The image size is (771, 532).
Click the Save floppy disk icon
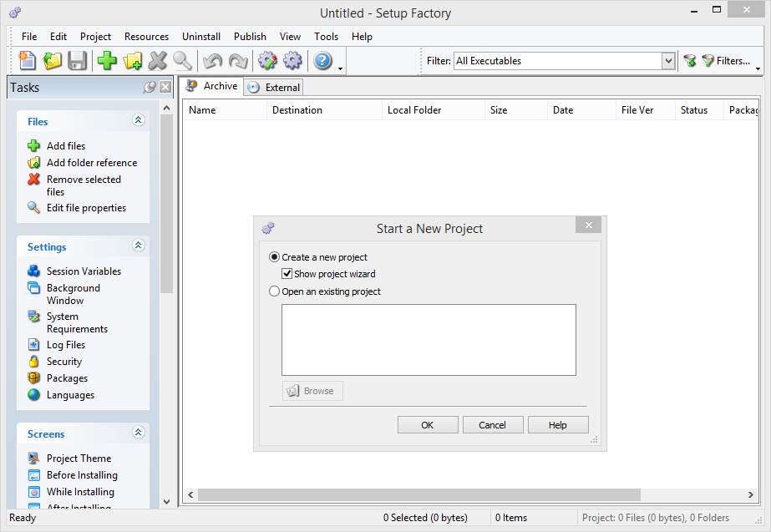77,60
